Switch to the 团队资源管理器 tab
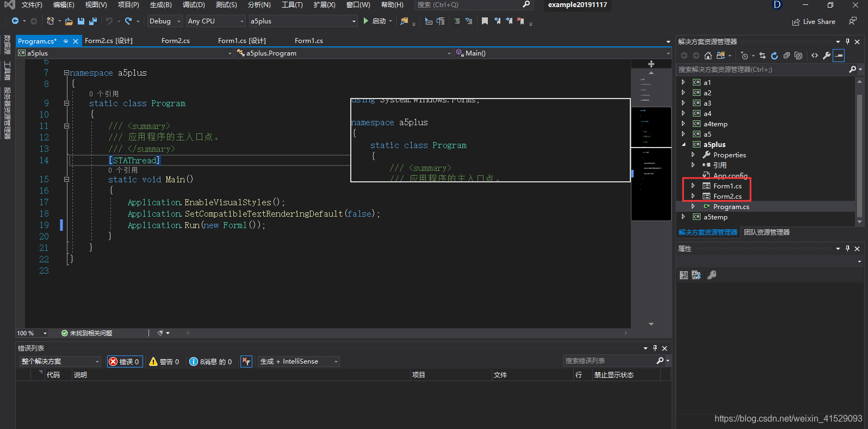This screenshot has width=868, height=429. click(767, 232)
